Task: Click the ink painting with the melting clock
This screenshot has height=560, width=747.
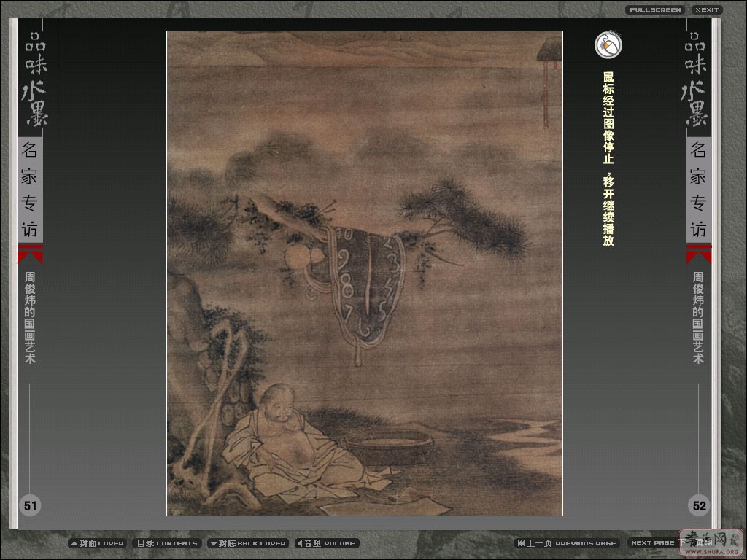Action: tap(365, 273)
